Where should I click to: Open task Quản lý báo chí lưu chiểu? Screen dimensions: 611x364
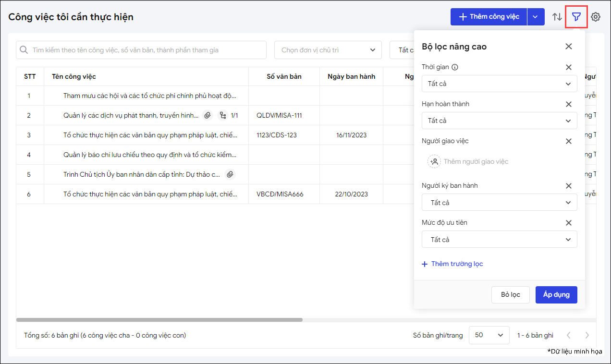150,155
